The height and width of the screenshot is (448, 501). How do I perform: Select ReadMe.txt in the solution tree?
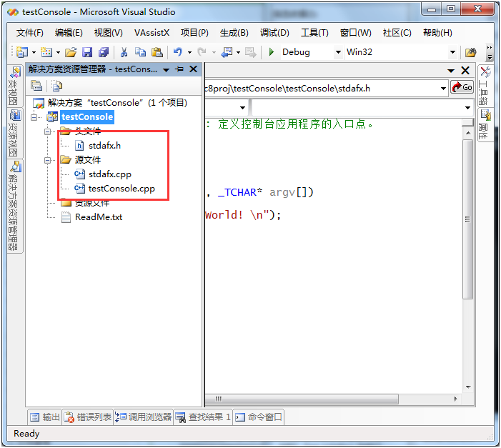[99, 217]
